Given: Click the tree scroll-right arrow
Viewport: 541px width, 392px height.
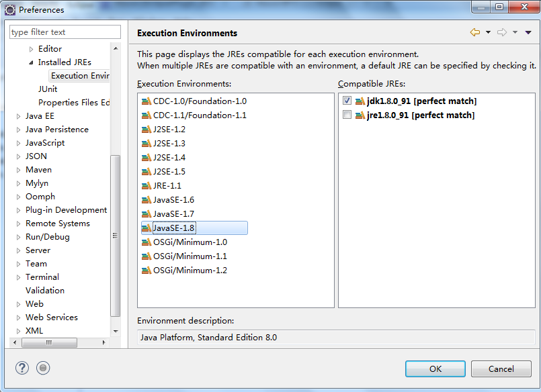Looking at the screenshot, I should click(103, 342).
